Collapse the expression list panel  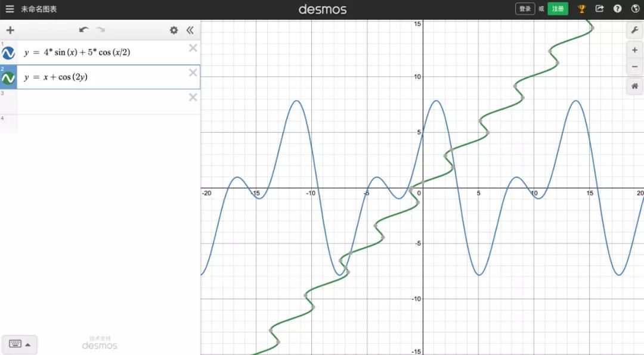coord(190,30)
